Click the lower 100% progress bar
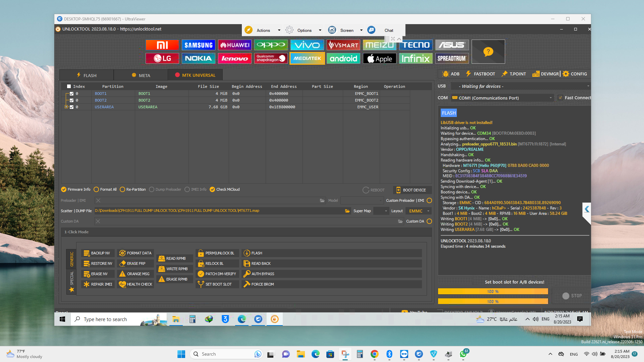Screen dimensions: 644x362 (493, 301)
